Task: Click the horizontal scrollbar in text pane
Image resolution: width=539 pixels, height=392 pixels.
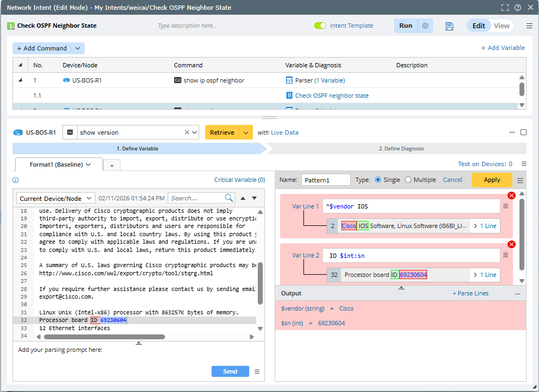Action: (x=103, y=337)
